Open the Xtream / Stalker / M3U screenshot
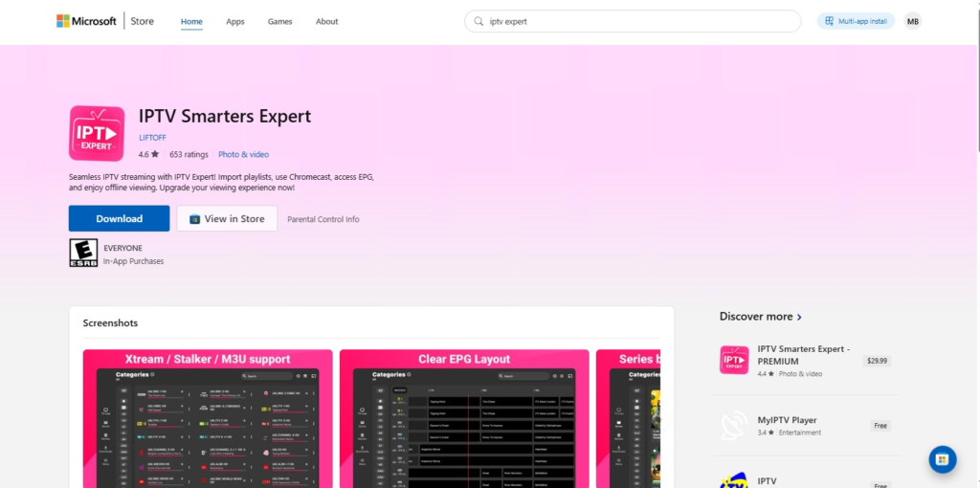The height and width of the screenshot is (488, 980). [x=208, y=419]
